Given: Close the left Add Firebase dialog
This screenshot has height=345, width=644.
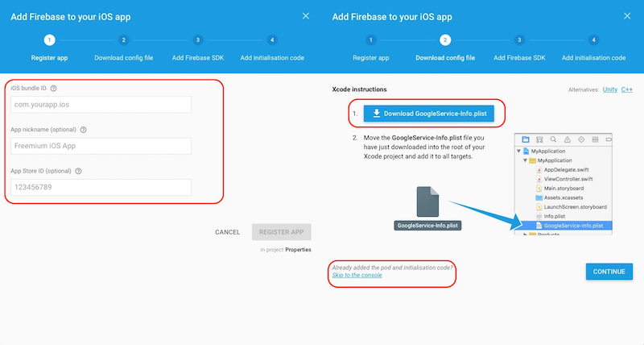Looking at the screenshot, I should tap(305, 15).
